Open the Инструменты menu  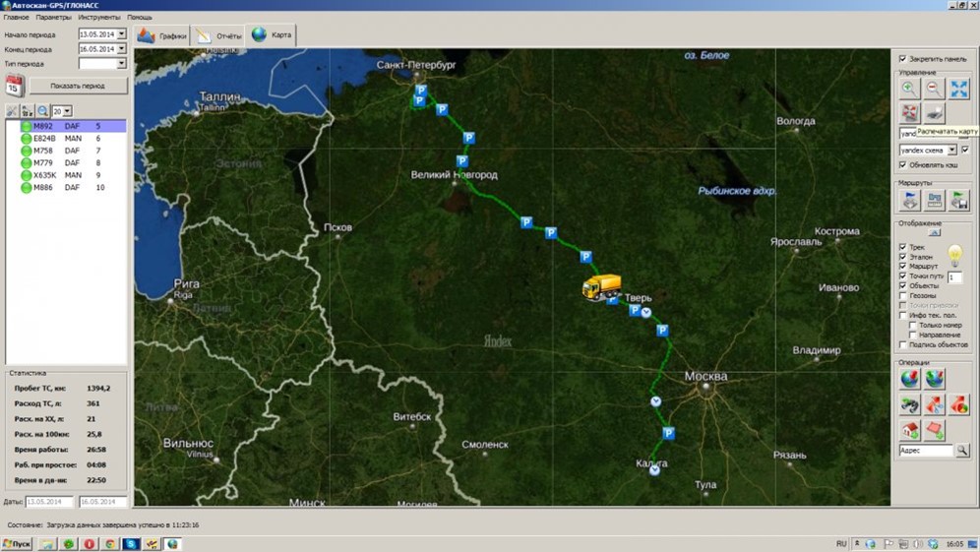(x=98, y=18)
